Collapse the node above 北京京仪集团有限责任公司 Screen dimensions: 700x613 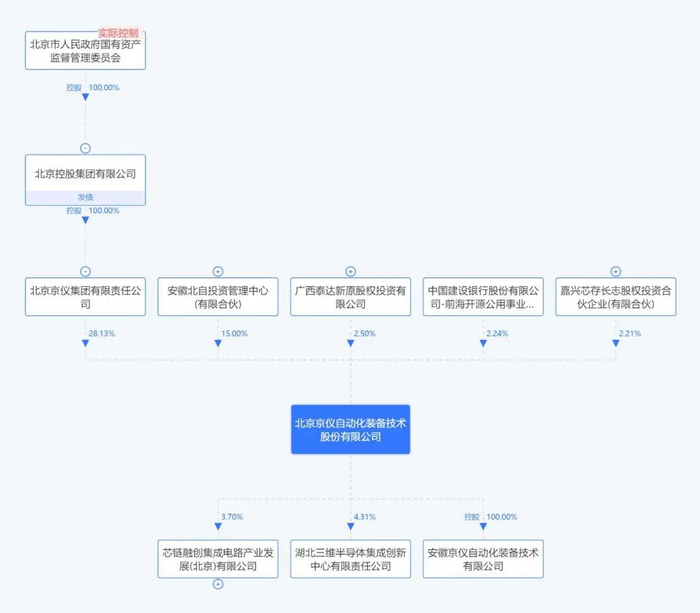tap(85, 271)
